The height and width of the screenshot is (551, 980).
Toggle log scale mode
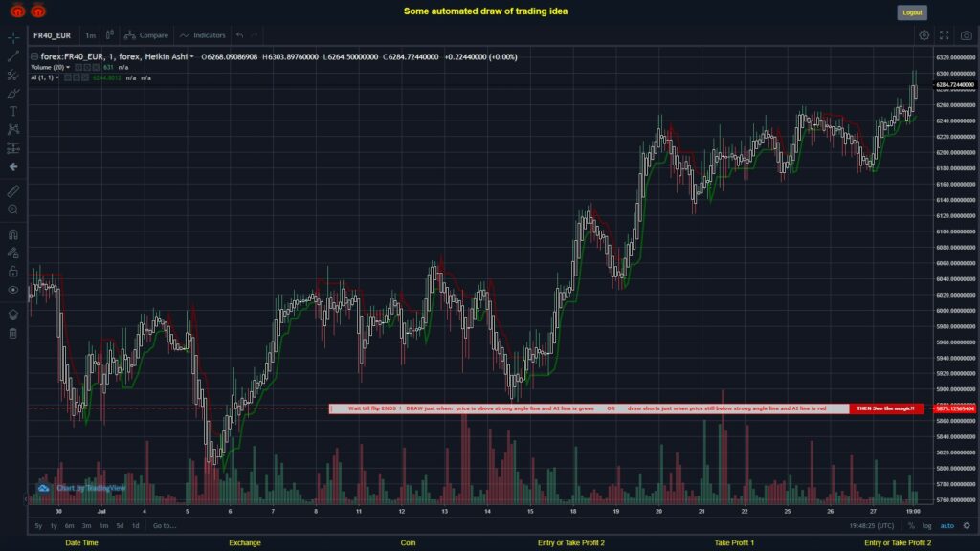click(x=926, y=526)
